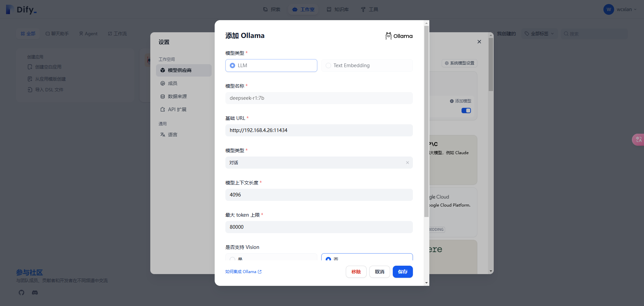Click the Ollama logo in dialog header
Image resolution: width=644 pixels, height=306 pixels.
point(399,36)
